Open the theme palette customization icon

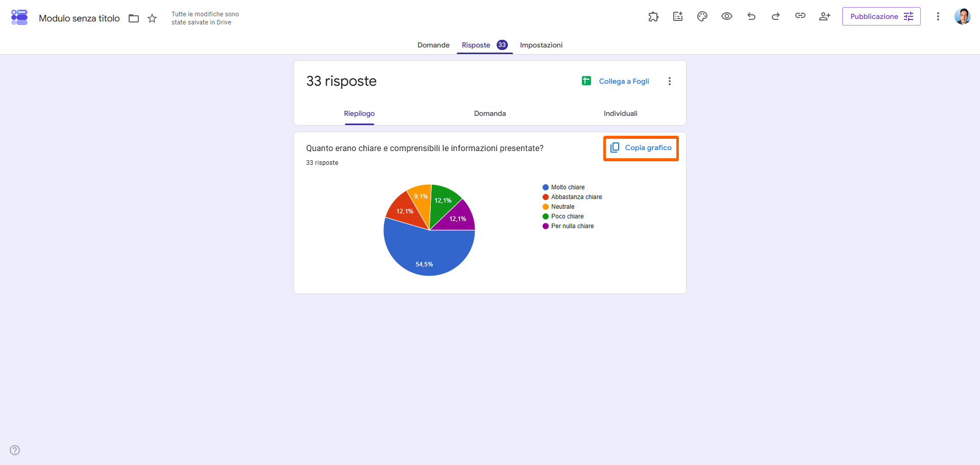tap(702, 16)
